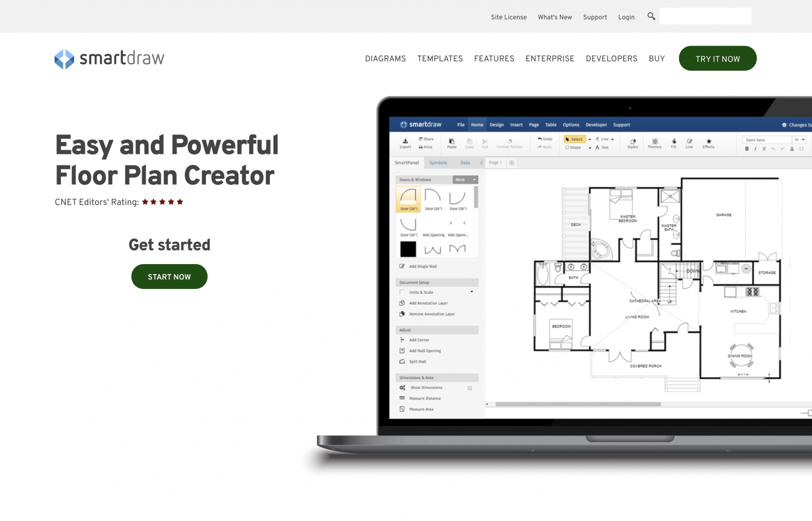Open TEMPLATES in the site navigation
Screen dimensions: 812x521
[x=440, y=59]
